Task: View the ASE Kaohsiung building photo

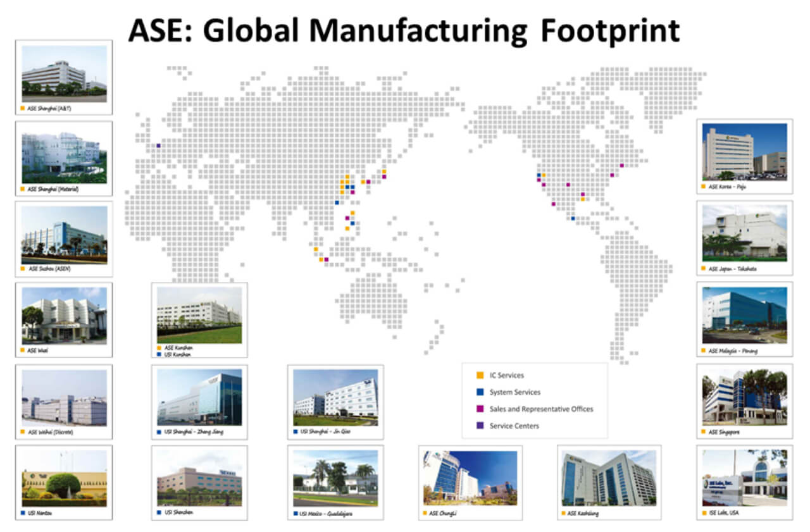Action: (x=609, y=478)
